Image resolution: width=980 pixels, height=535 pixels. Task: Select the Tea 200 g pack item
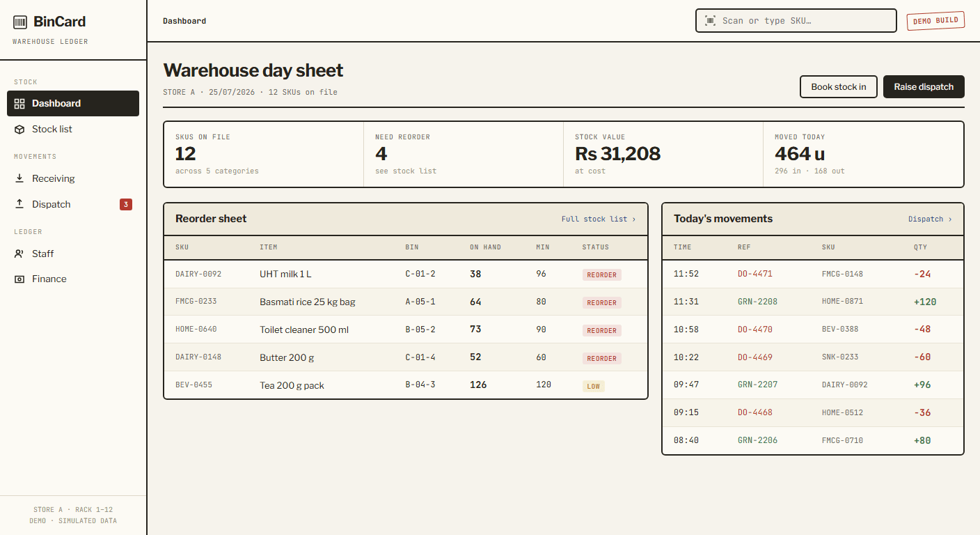(292, 385)
